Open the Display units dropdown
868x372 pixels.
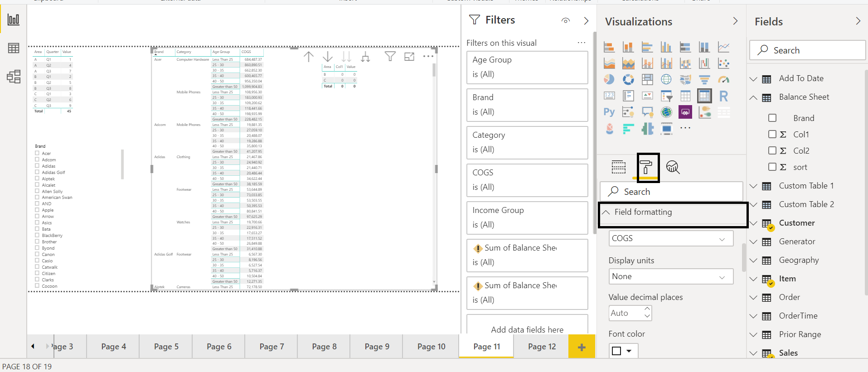tap(671, 276)
